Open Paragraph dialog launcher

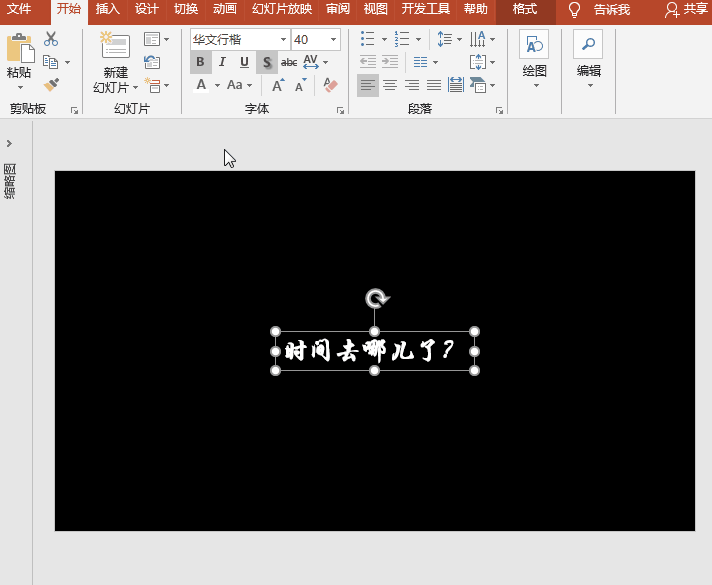499,110
